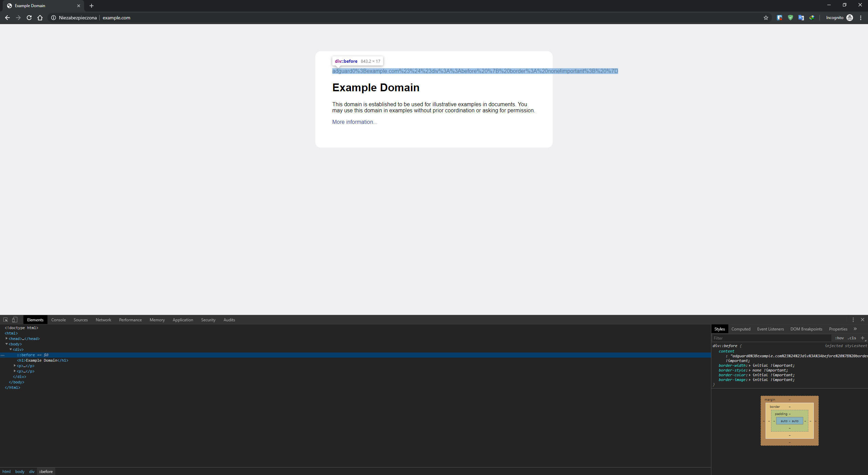Open the AdGuard extension icon
The image size is (868, 475).
790,18
